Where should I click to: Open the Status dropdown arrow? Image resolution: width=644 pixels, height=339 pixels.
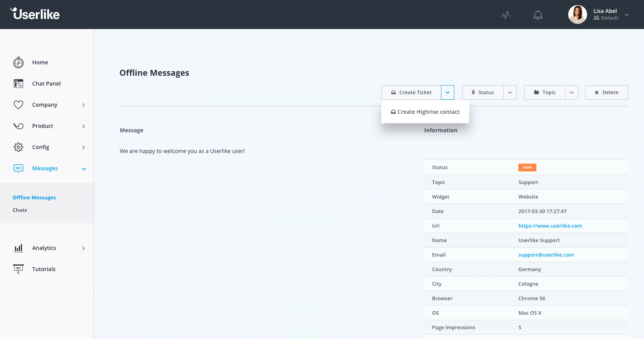tap(510, 92)
